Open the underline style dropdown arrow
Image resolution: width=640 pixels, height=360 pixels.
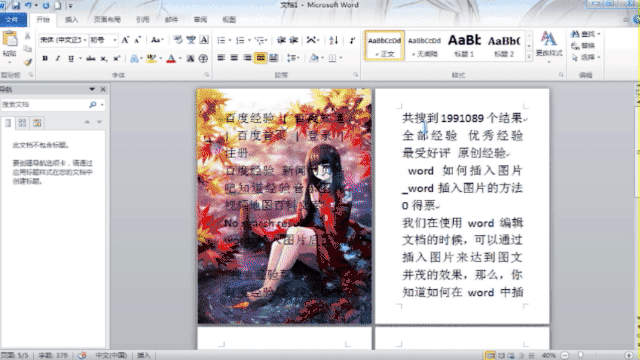(80, 59)
